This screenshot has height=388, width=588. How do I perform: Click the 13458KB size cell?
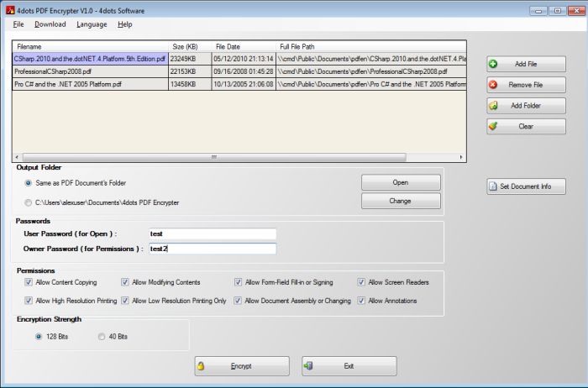point(190,84)
